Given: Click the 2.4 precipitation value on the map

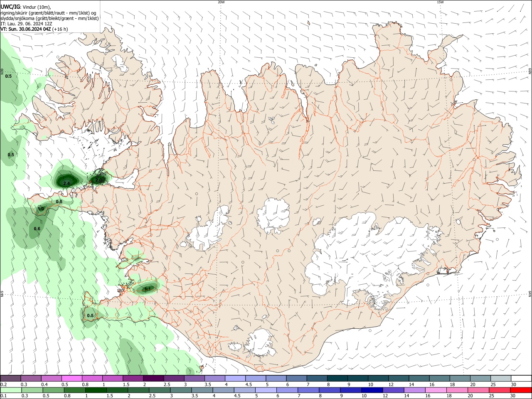Looking at the screenshot, I should (x=66, y=183).
